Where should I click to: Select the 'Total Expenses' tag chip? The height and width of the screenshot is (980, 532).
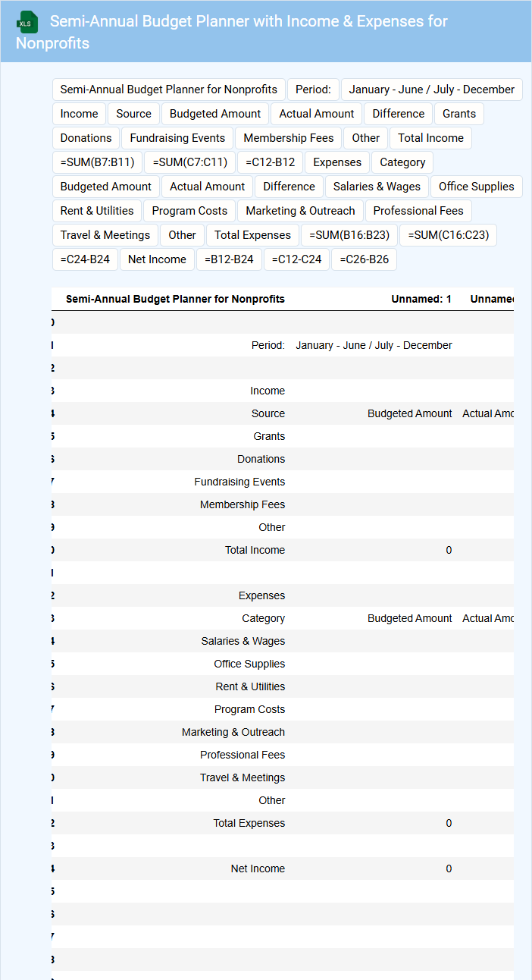252,235
